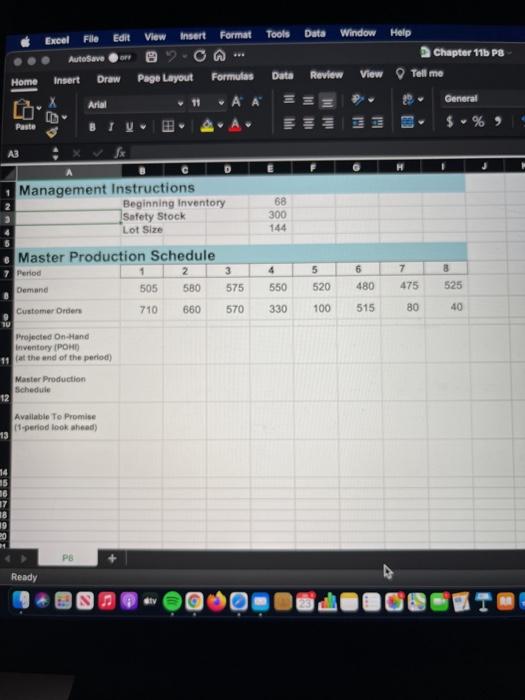Screen dimensions: 525x700
Task: Click the Home house icon in quick access
Action: 219,55
